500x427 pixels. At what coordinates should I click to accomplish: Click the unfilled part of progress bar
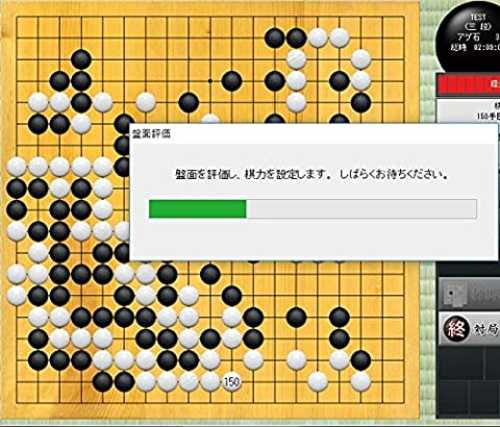point(361,209)
